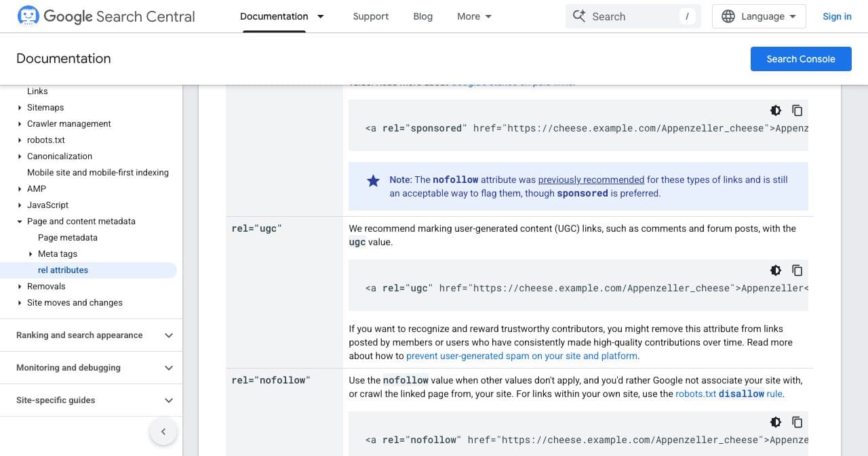Select rel attributes sidebar item
The height and width of the screenshot is (456, 868).
(63, 270)
